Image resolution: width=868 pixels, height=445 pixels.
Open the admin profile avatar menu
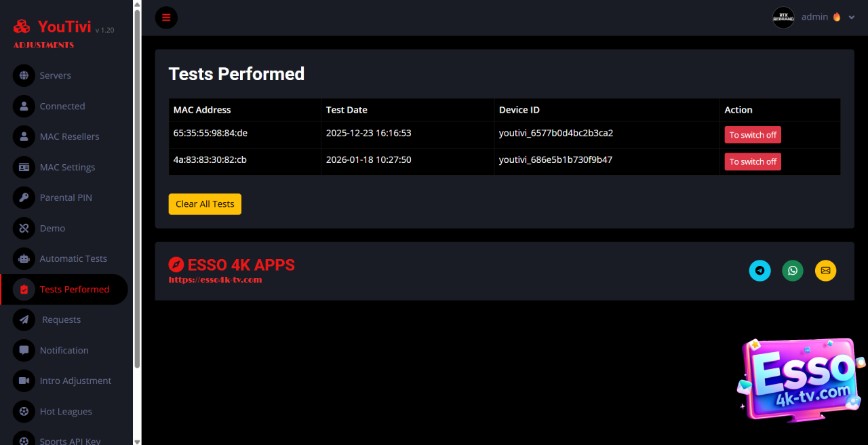pyautogui.click(x=783, y=18)
